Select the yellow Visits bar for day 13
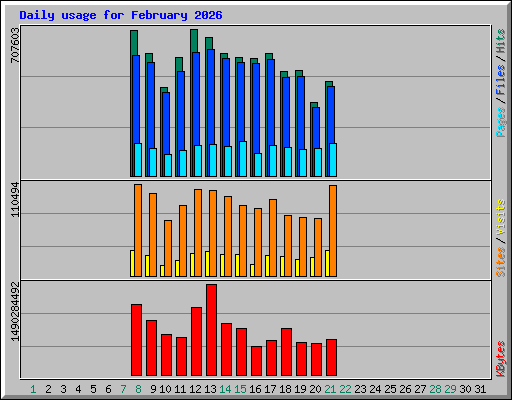Viewport: 512px width, 400px height. (207, 264)
